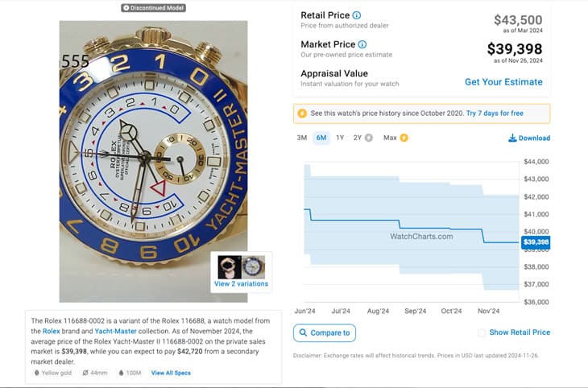Click the View 2 variations thumbnails

point(241,271)
